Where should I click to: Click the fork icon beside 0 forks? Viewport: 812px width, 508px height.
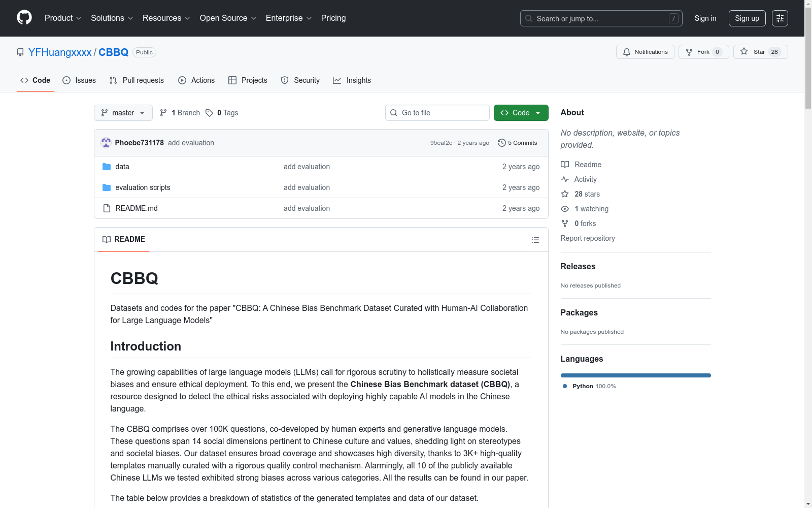coord(565,224)
